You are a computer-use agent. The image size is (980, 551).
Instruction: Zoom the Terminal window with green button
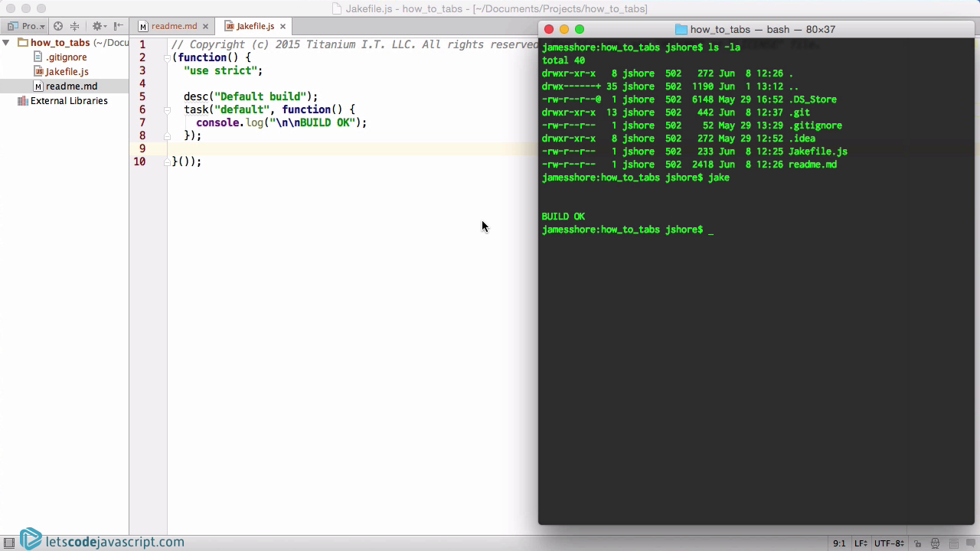[x=580, y=29]
